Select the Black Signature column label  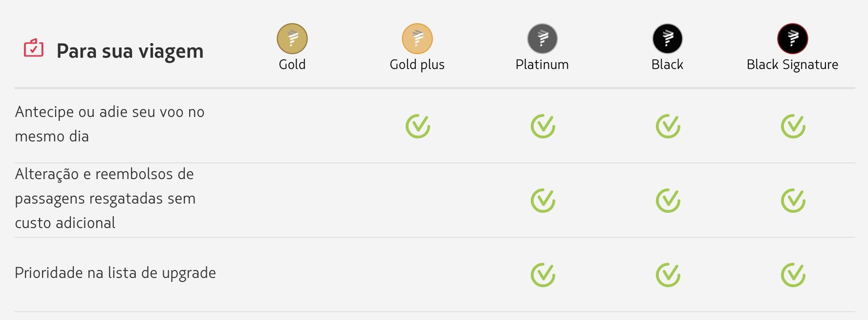click(x=793, y=65)
